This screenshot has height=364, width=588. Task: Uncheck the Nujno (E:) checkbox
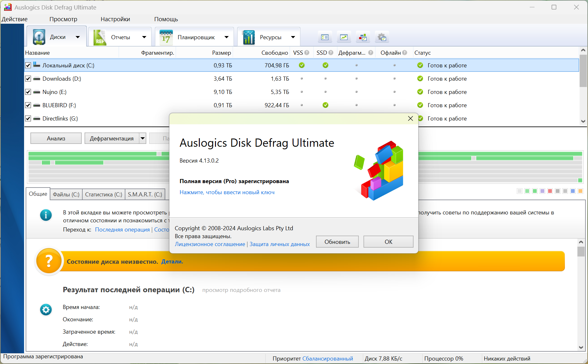(x=28, y=92)
